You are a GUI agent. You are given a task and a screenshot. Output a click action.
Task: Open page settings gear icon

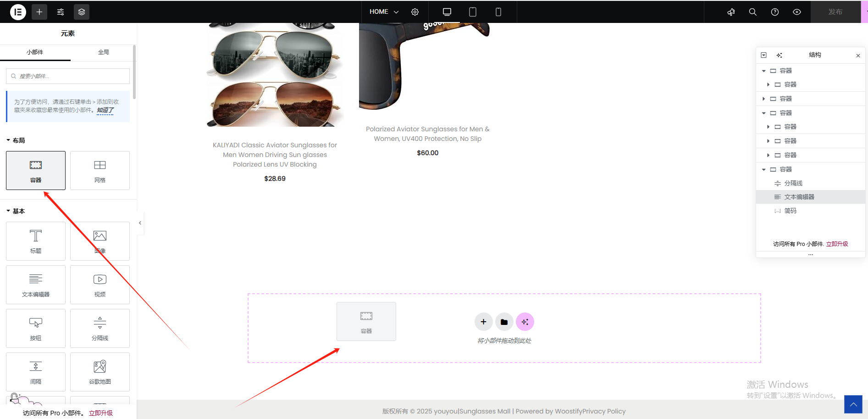pos(415,12)
